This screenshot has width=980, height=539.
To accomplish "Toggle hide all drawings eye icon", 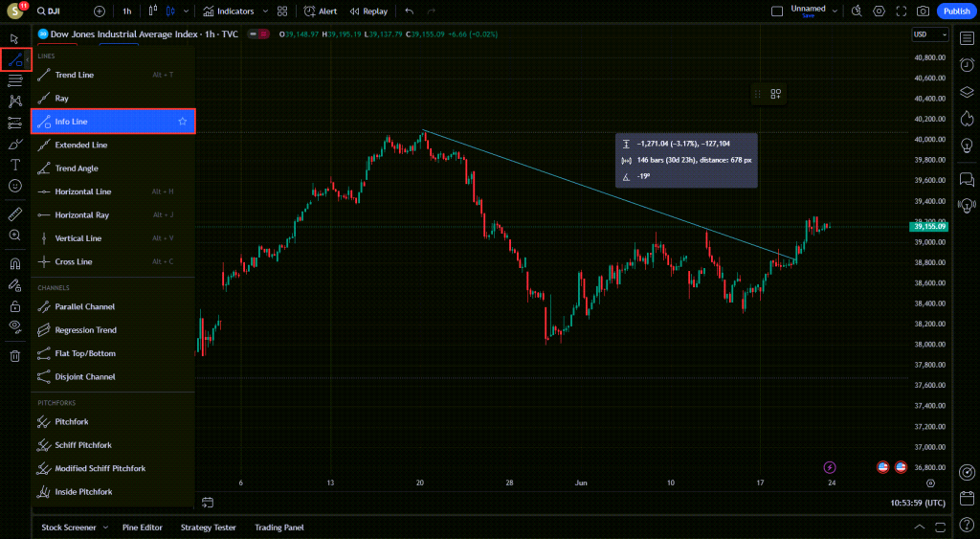I will [x=15, y=326].
